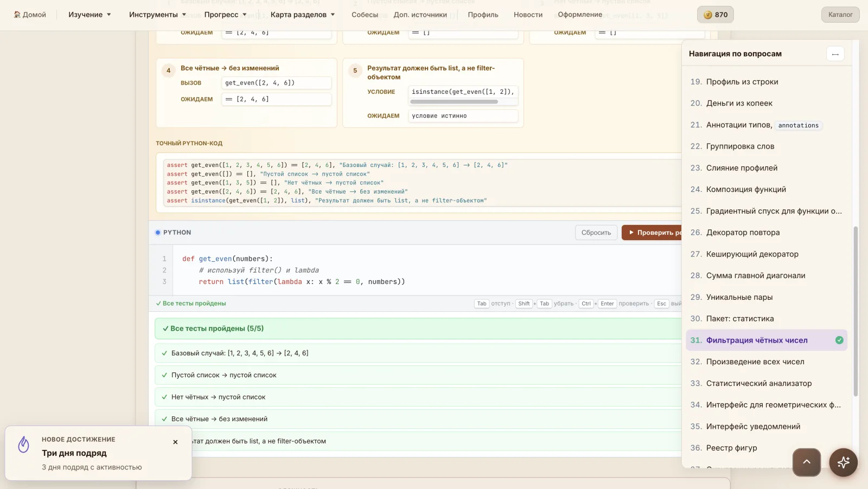Click the Все чётные без изменений result row
Viewport: 868px width, 489px height.
(x=418, y=419)
